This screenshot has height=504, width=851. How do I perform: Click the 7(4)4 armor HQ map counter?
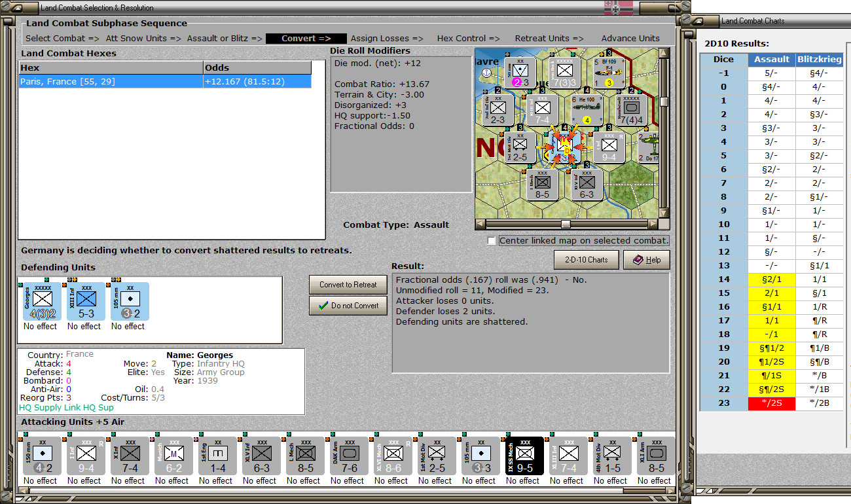point(632,110)
